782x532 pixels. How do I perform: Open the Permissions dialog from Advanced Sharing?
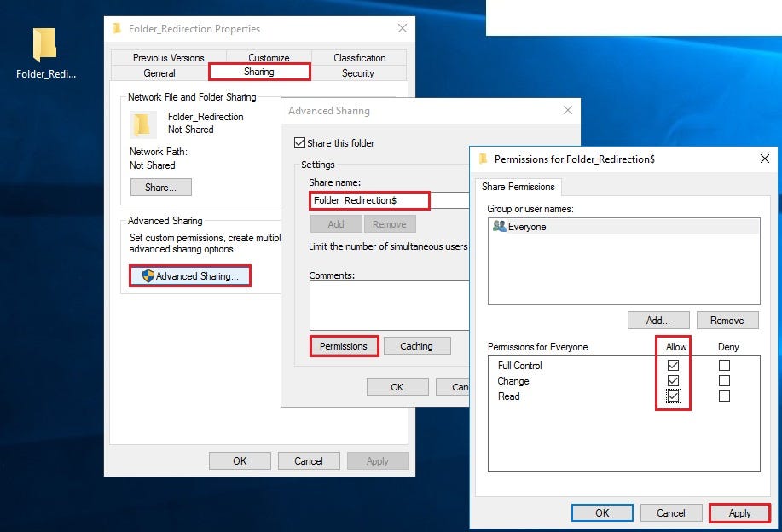click(344, 346)
